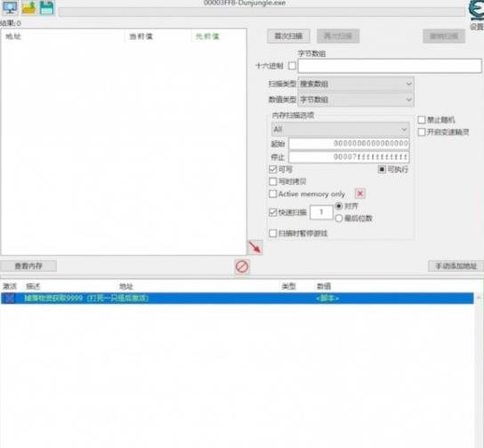The width and height of the screenshot is (484, 448).
Task: Toggle the Writable checkbox
Action: [x=273, y=169]
